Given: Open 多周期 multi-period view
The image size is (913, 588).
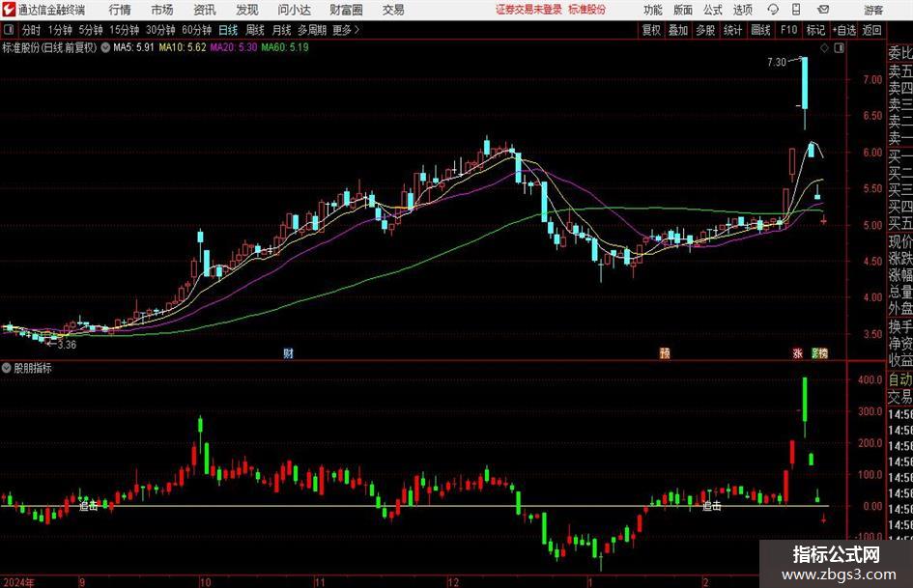Looking at the screenshot, I should 312,30.
